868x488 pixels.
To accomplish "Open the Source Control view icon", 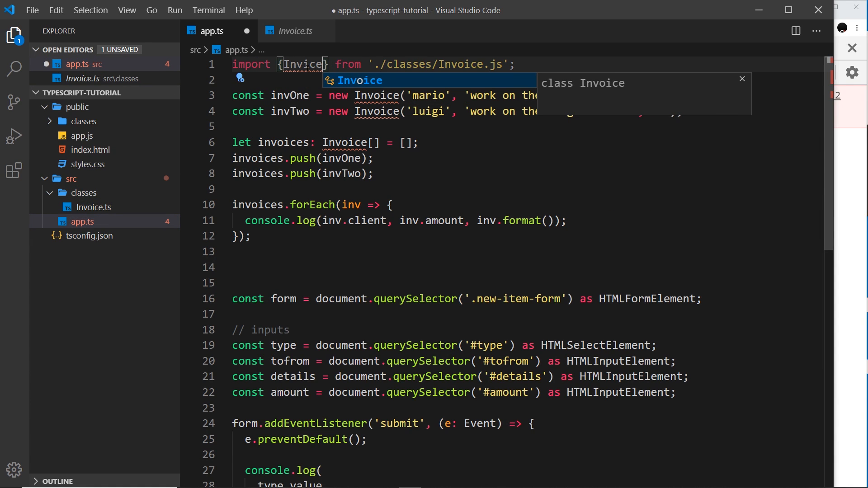I will click(x=14, y=102).
